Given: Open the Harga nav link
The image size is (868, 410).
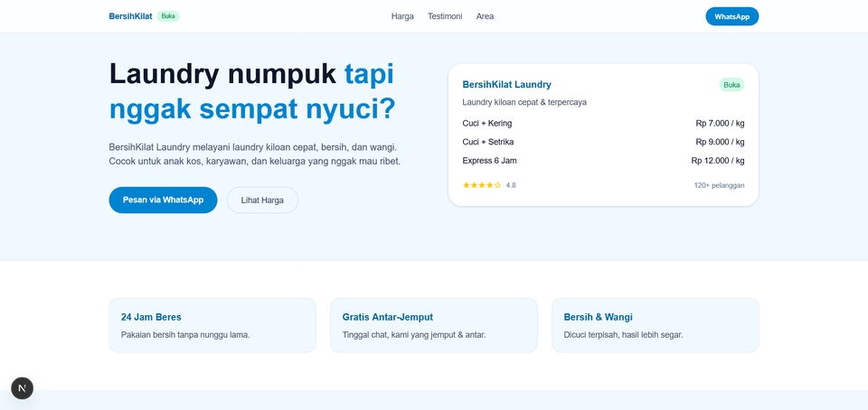Looking at the screenshot, I should coord(402,16).
